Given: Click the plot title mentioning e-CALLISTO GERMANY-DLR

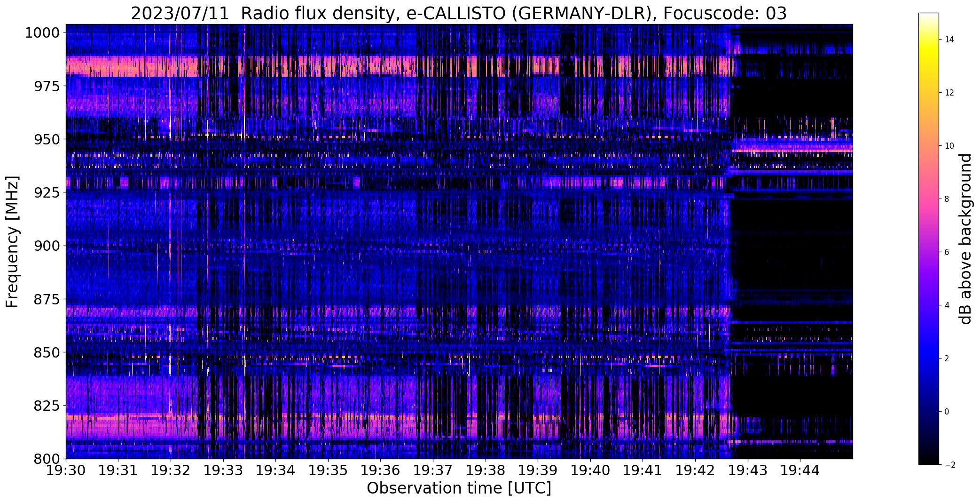Looking at the screenshot, I should [459, 13].
